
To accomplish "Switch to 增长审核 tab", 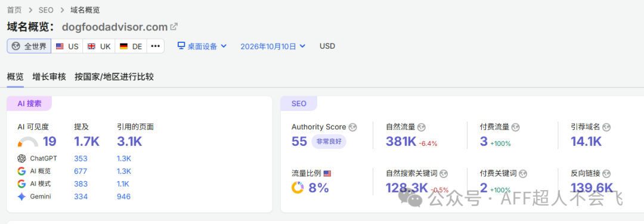I will pyautogui.click(x=49, y=77).
